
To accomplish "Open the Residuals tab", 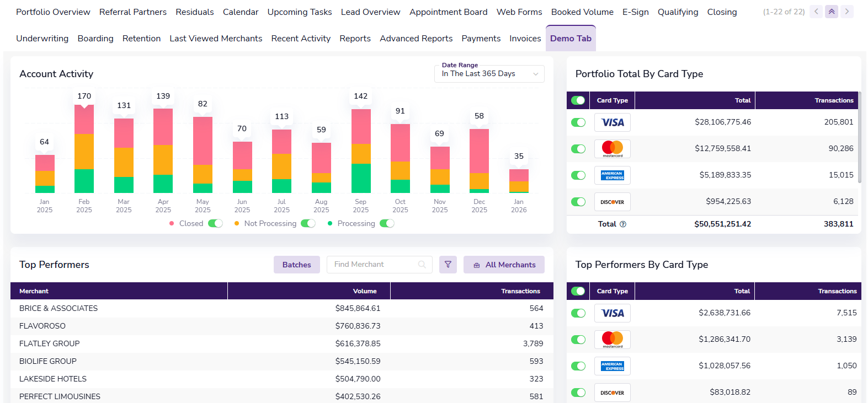I will [194, 12].
